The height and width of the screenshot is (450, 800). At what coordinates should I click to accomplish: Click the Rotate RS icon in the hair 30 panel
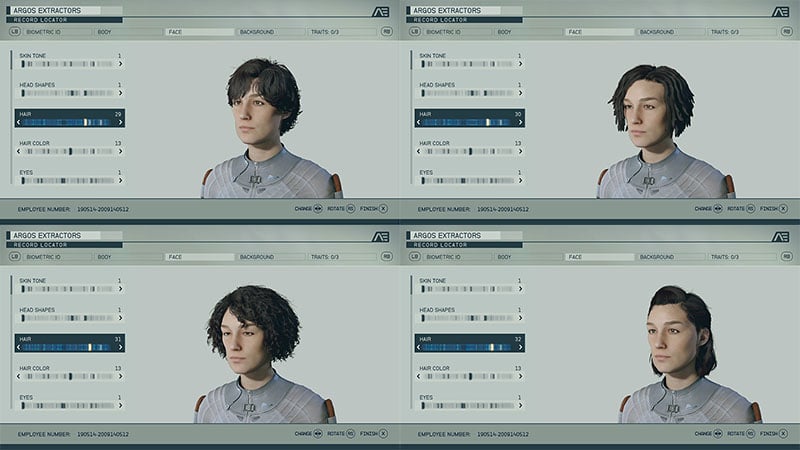pyautogui.click(x=751, y=209)
